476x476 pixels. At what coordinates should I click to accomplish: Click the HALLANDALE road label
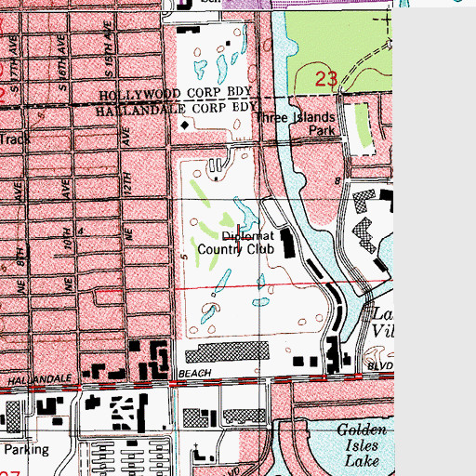tap(39, 379)
